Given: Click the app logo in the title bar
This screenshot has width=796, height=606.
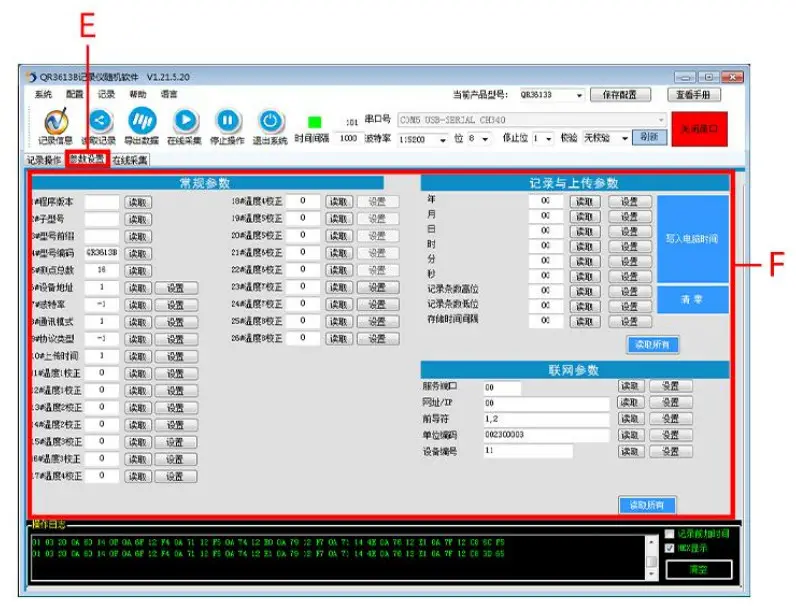Looking at the screenshot, I should [x=31, y=77].
